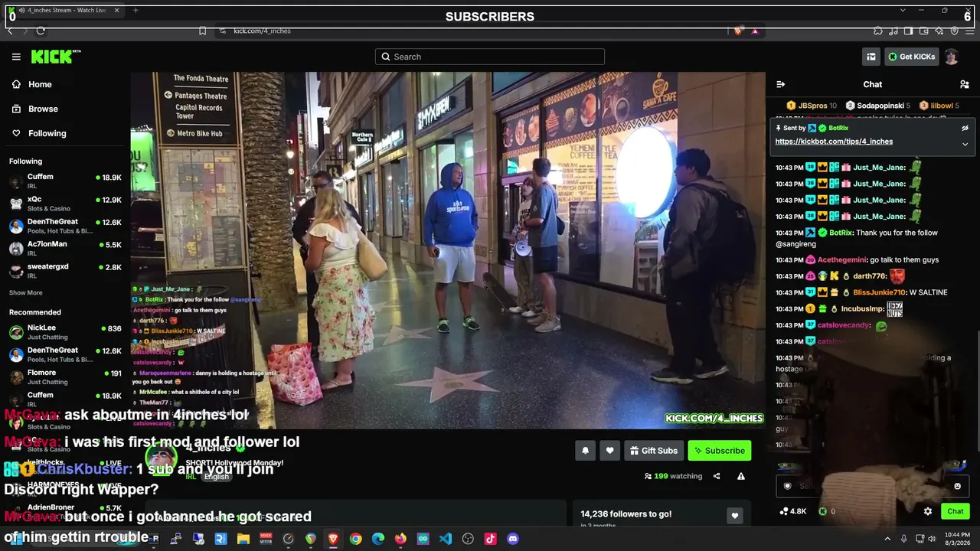Open sweatergxd channel in Following list
This screenshot has height=551, width=980.
pos(65,270)
